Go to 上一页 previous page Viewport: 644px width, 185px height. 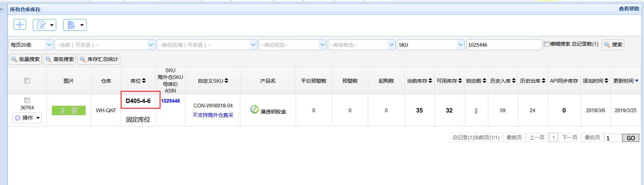pos(537,137)
